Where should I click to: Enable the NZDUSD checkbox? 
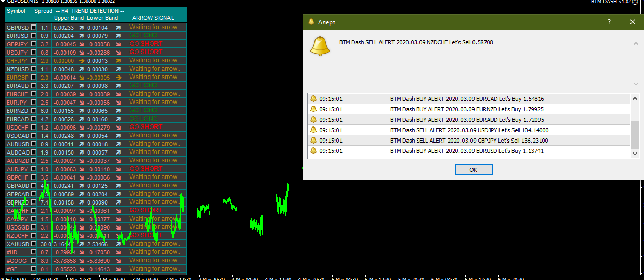33,69
